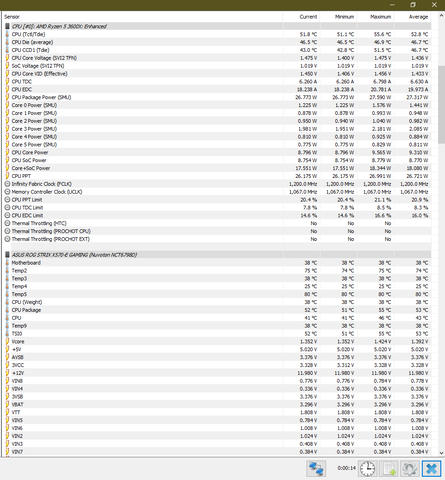Select the CPU SoC Power row
This screenshot has width=445, height=480.
(218, 160)
